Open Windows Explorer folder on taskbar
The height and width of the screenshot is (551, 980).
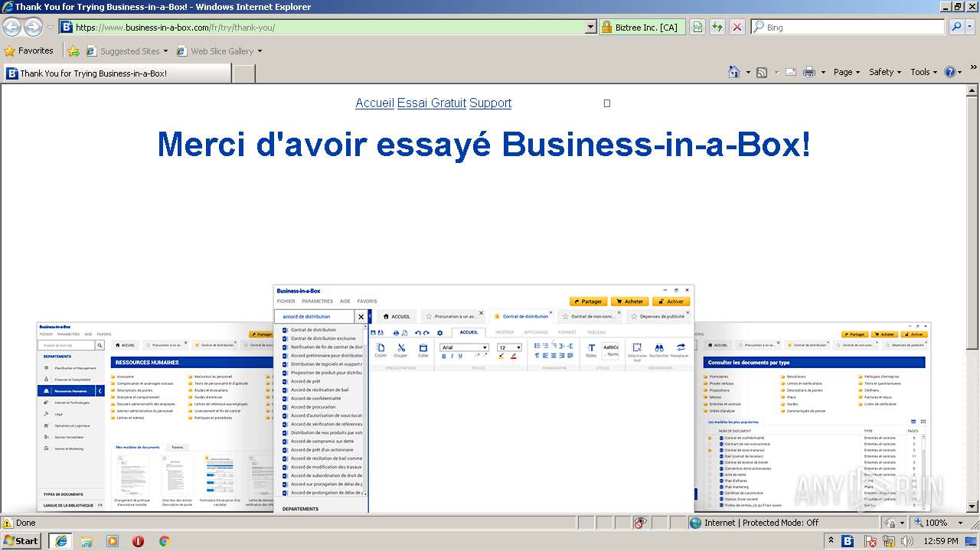(87, 541)
